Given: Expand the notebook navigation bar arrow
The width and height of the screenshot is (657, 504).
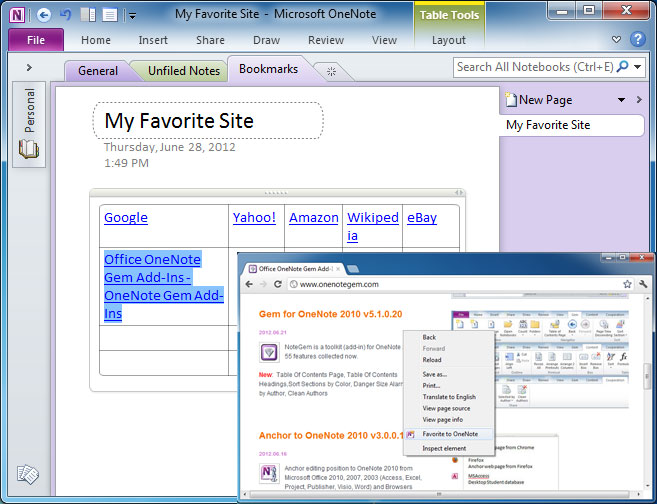Looking at the screenshot, I should (29, 67).
